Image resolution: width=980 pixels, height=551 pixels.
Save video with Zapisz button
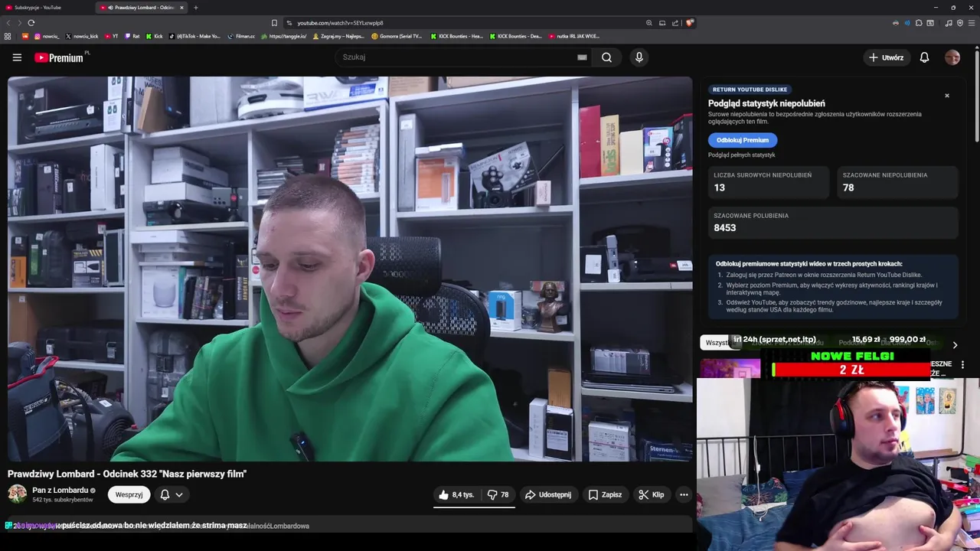(605, 495)
